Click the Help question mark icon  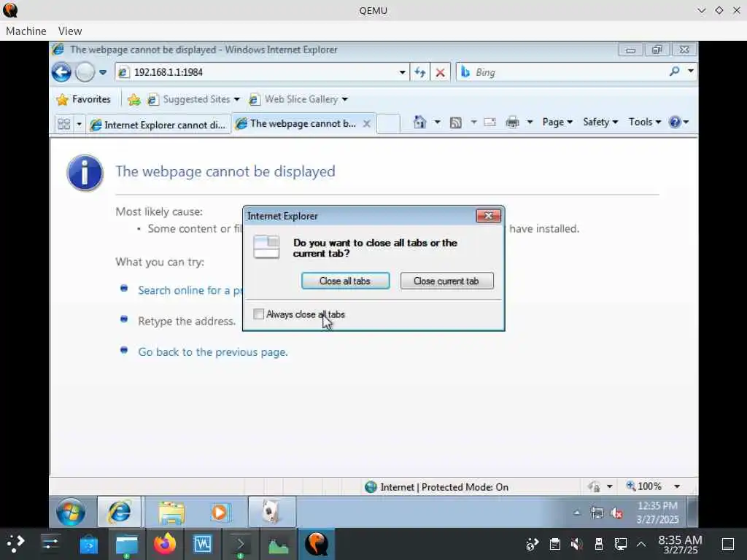(x=675, y=122)
